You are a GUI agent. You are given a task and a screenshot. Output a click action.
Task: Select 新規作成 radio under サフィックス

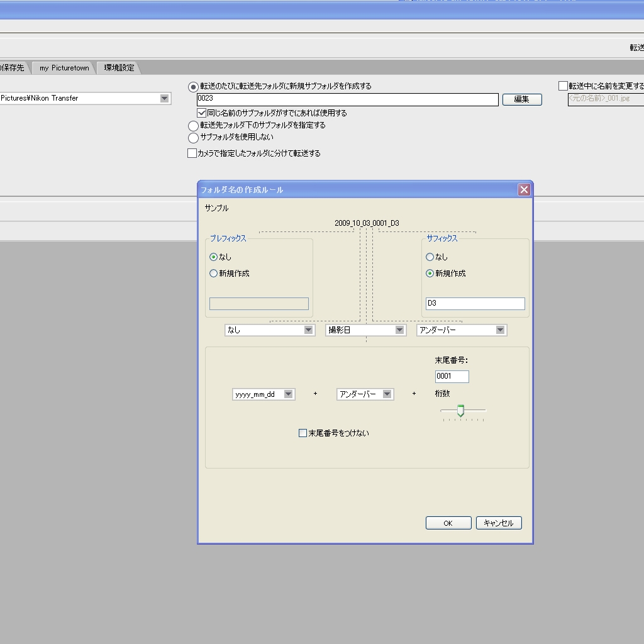point(430,274)
